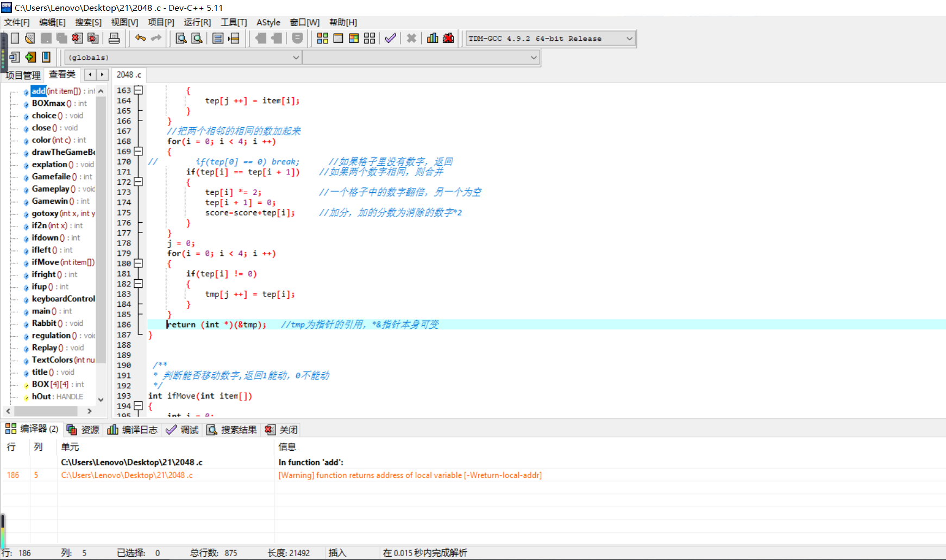Open the Find magnifier tool
The height and width of the screenshot is (560, 946).
tap(181, 38)
